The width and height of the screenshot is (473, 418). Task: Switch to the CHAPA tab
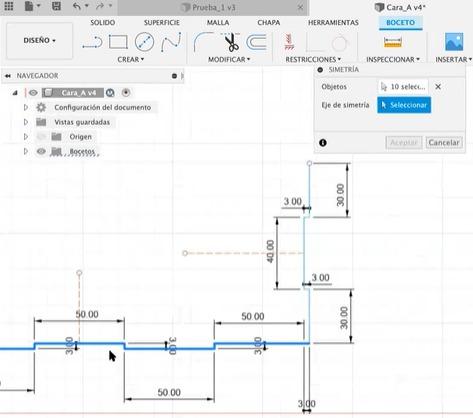(269, 23)
